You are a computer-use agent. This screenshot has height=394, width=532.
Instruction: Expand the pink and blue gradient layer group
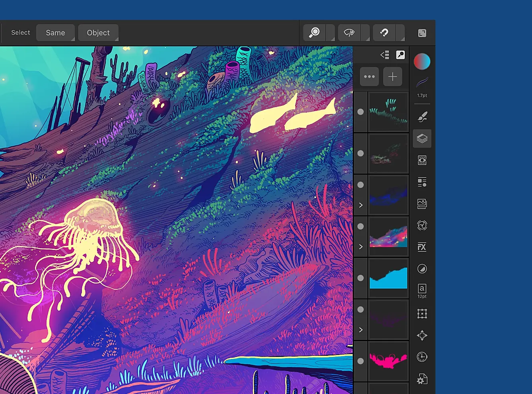[361, 247]
